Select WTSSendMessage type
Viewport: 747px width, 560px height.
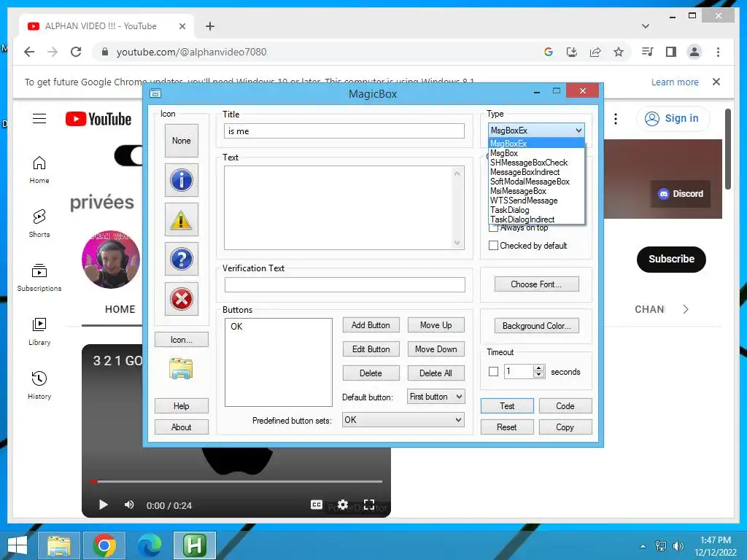(x=536, y=201)
